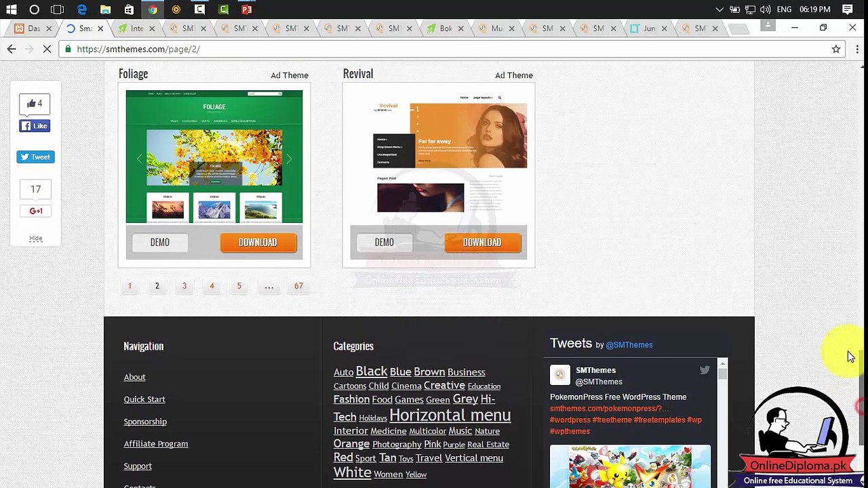The image size is (868, 488).
Task: Click the Revival theme preview thumbnail
Action: [439, 157]
